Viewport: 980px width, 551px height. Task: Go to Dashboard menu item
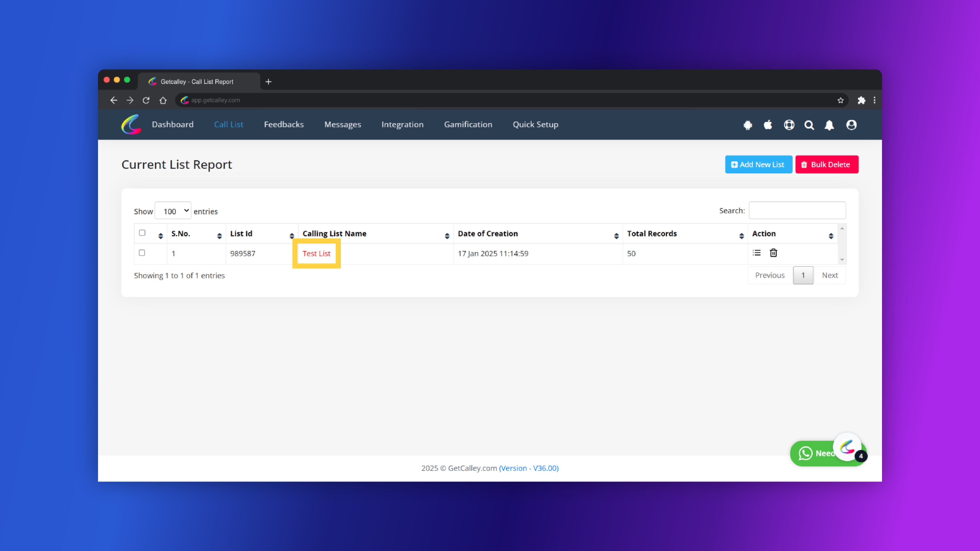[172, 124]
